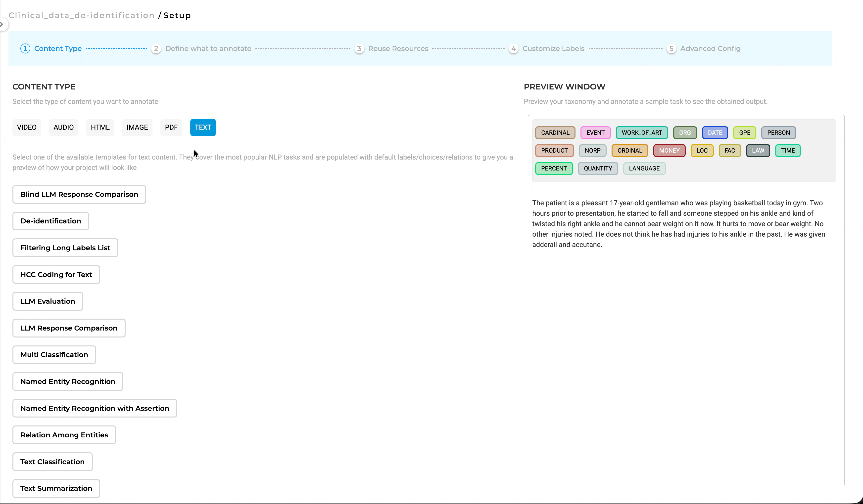Choose the De-identification template
The image size is (863, 504).
[51, 221]
